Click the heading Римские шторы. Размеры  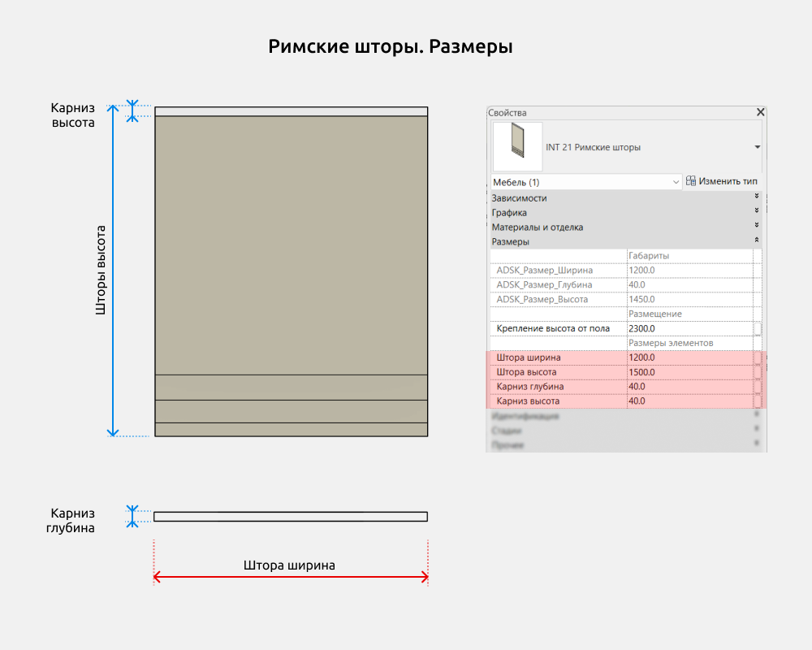391,46
